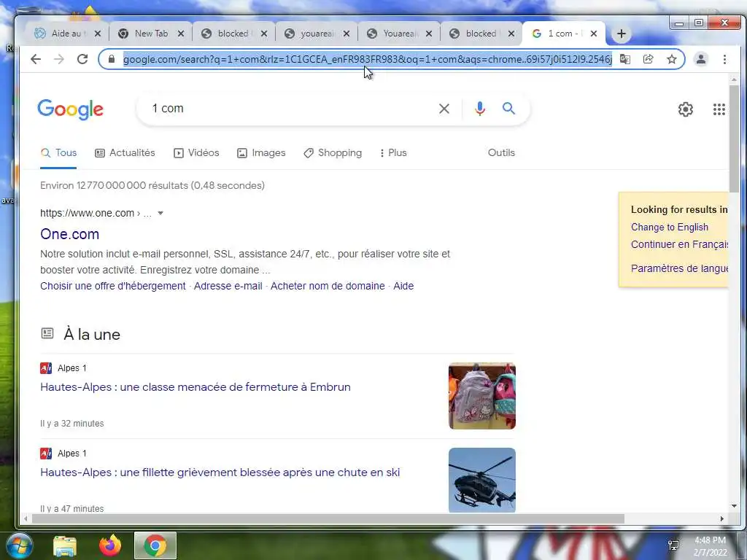Click the backpacks news thumbnail
This screenshot has width=747, height=560.
tap(482, 396)
